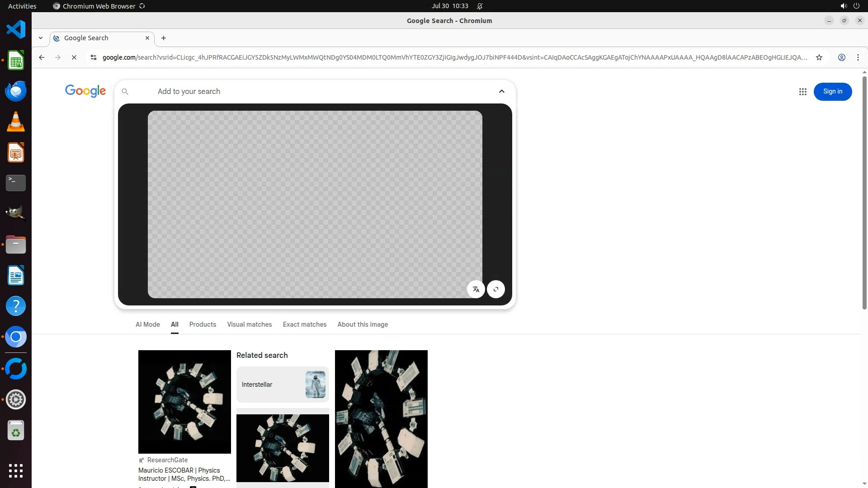The height and width of the screenshot is (488, 868).
Task: Click the Sign in button
Action: point(832,92)
